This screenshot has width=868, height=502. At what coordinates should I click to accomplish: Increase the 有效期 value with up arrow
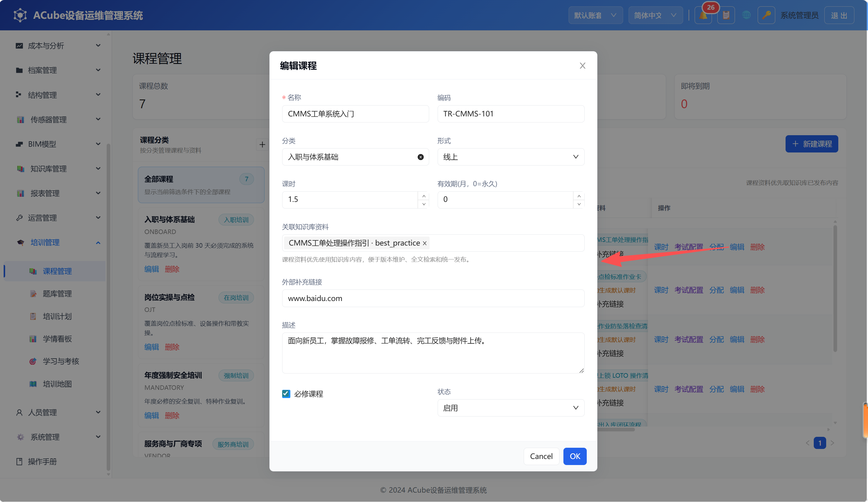point(579,196)
